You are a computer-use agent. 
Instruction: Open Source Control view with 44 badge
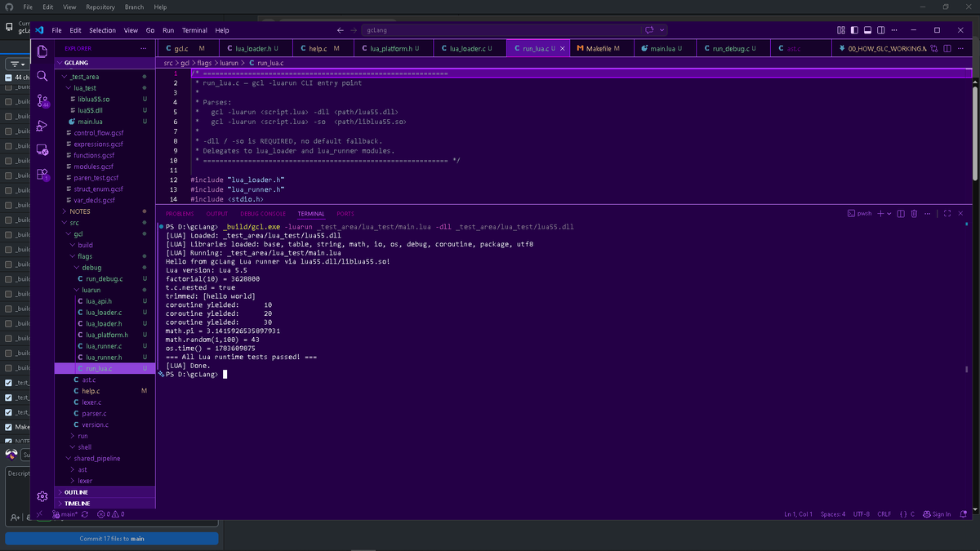tap(42, 101)
